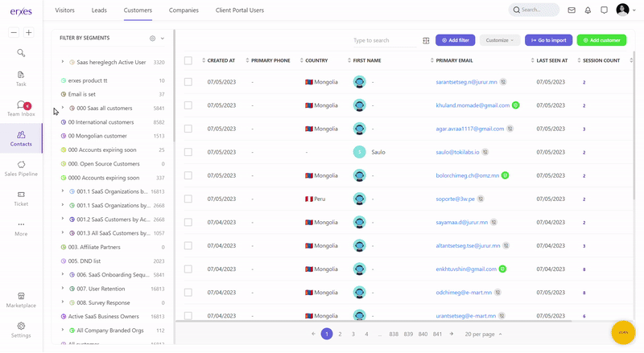This screenshot has width=644, height=353.
Task: Open the More modules menu
Action: (21, 228)
